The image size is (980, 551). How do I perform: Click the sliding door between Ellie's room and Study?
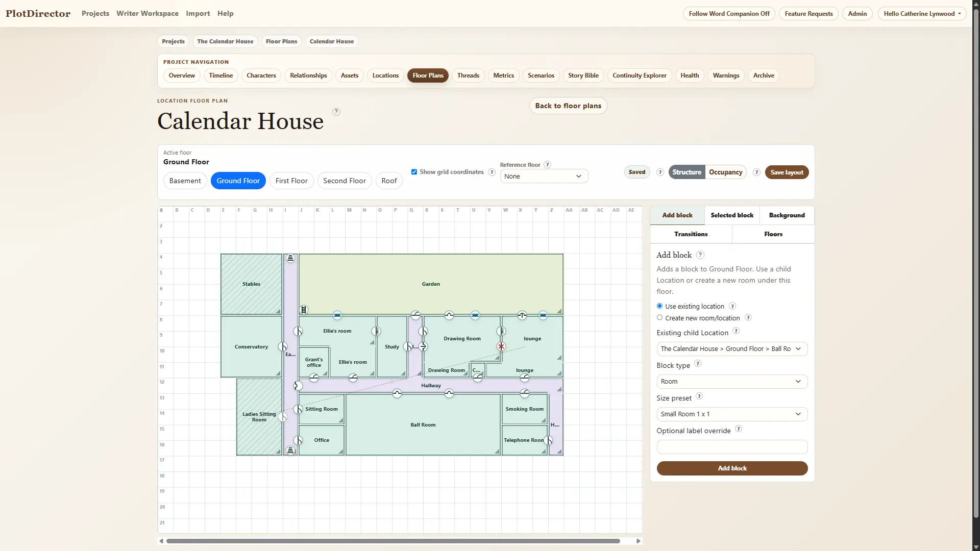(376, 331)
